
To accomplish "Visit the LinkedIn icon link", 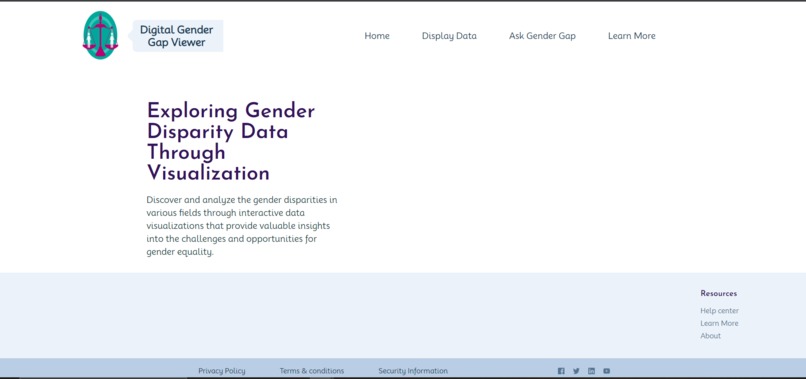I will [x=592, y=371].
